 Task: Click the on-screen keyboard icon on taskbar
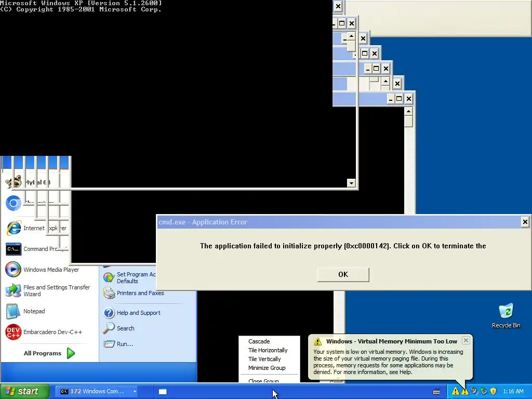pos(436,392)
